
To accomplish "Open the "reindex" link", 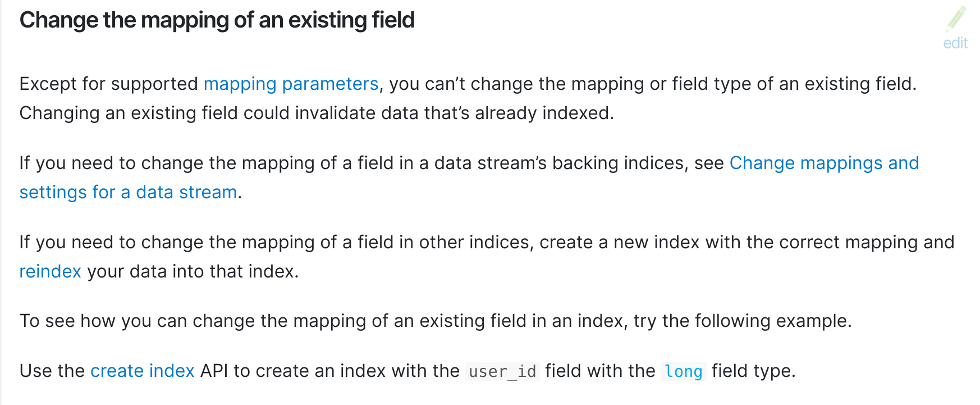I will [x=51, y=271].
